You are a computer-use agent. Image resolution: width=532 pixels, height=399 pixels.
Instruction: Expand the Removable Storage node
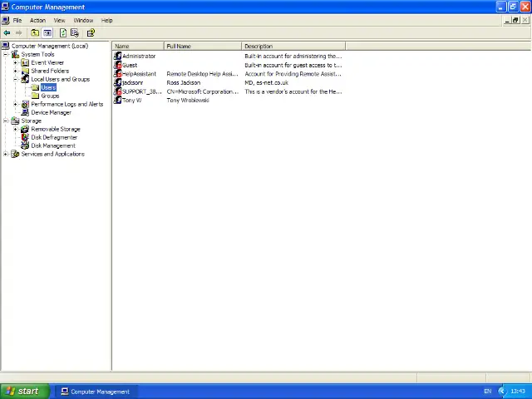[x=15, y=129]
